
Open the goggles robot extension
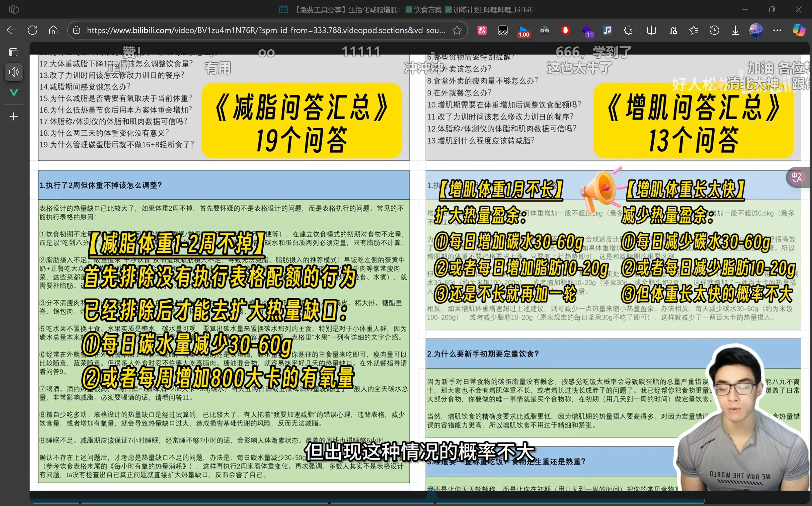pyautogui.click(x=544, y=30)
